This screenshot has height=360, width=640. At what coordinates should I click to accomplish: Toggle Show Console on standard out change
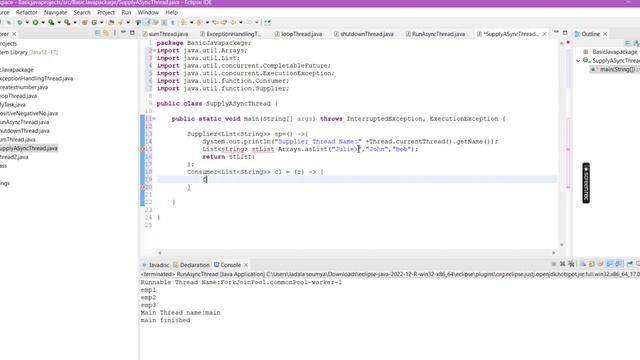609,264
